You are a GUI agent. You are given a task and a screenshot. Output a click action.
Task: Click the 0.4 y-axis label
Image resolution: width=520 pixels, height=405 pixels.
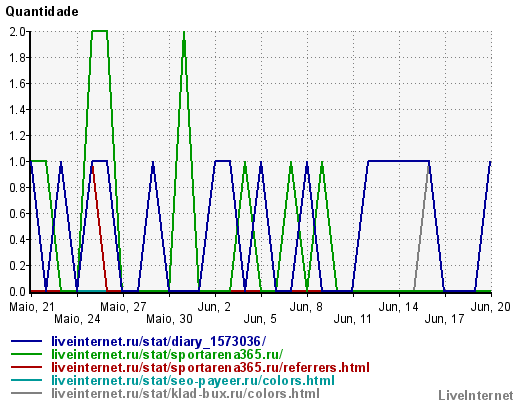[18, 240]
